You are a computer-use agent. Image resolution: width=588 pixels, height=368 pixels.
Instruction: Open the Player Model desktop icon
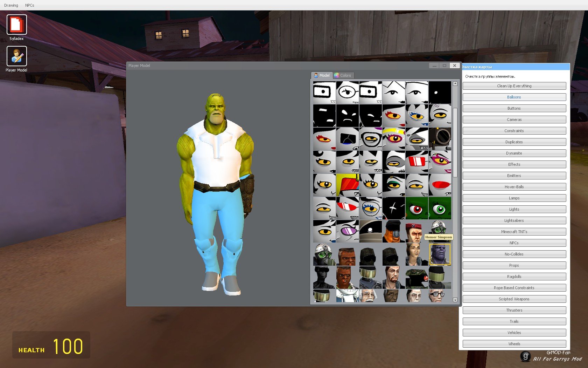[16, 59]
